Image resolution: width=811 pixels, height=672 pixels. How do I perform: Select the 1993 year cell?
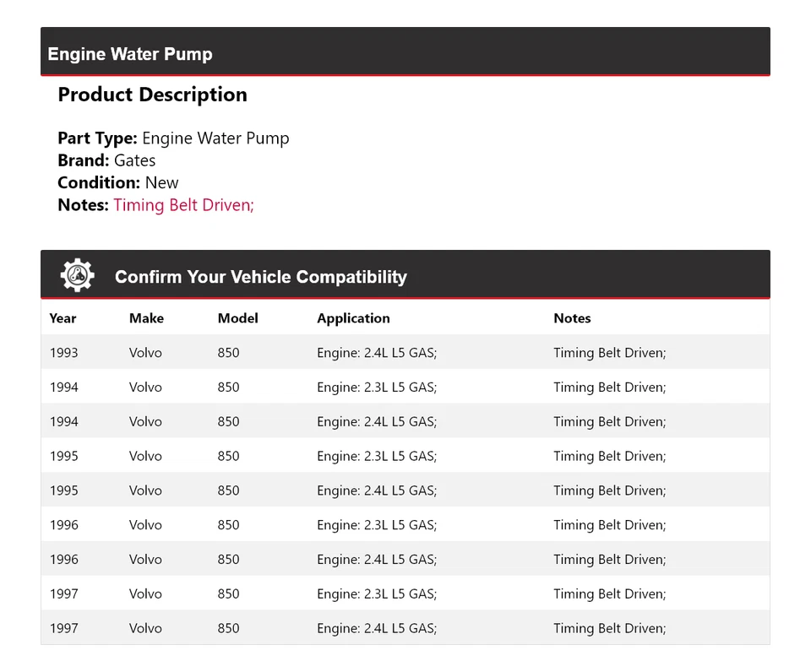(63, 353)
